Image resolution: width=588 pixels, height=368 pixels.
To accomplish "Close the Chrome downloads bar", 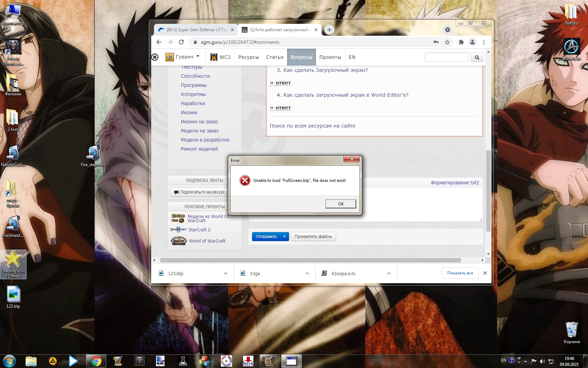I will point(485,273).
